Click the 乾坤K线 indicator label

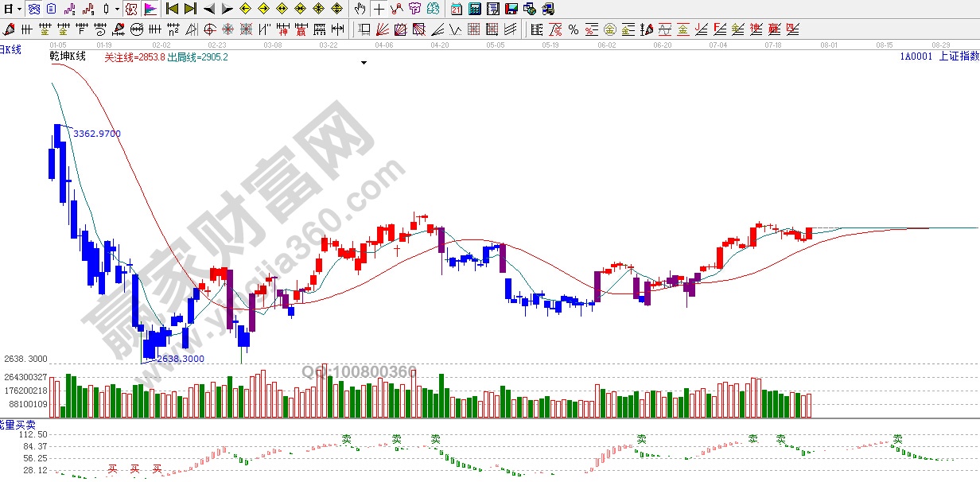point(68,56)
